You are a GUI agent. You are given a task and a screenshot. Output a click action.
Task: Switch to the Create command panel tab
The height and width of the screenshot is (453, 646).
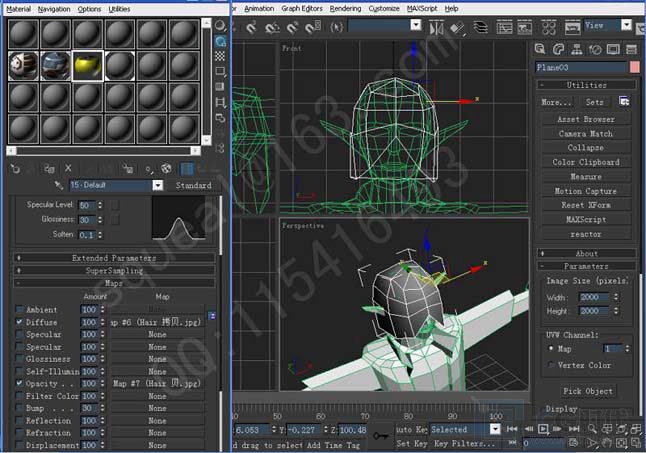point(540,49)
